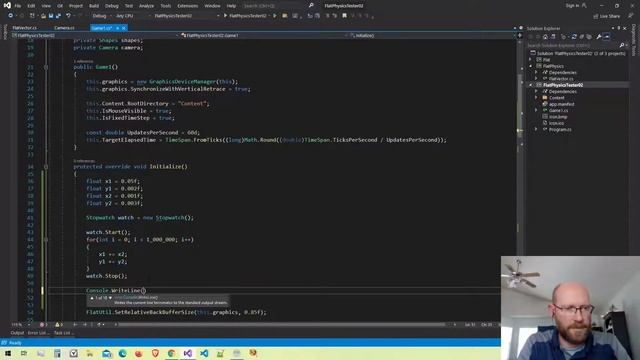
Task: Start debugging FlatPhysicsTester02 with the play button
Action: pyautogui.click(x=245, y=16)
